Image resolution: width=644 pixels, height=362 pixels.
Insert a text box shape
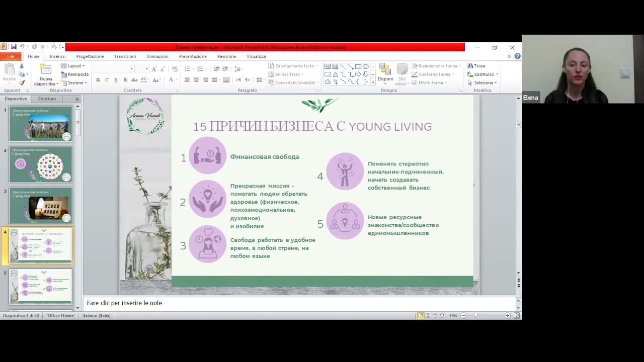(328, 66)
